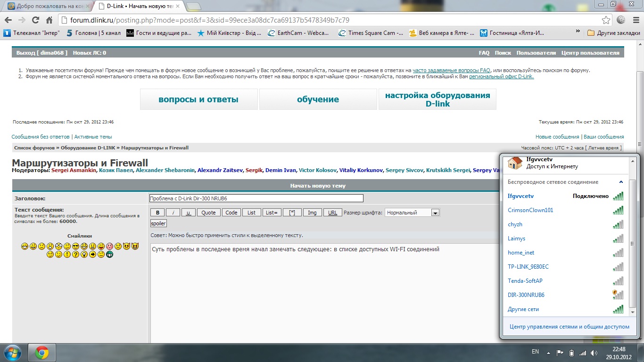The width and height of the screenshot is (644, 362).
Task: Open the 'Телеканал Інтер' bookmark
Action: [x=32, y=33]
